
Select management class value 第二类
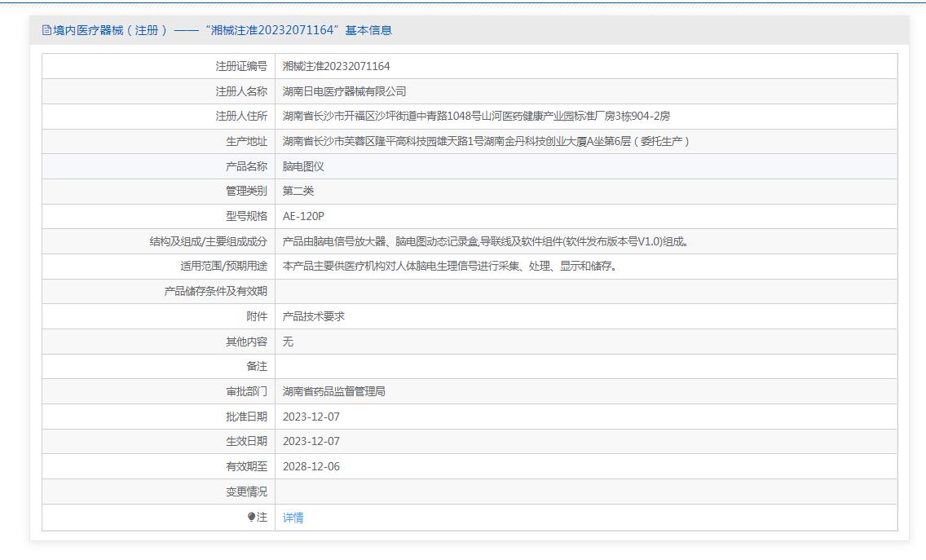point(298,191)
